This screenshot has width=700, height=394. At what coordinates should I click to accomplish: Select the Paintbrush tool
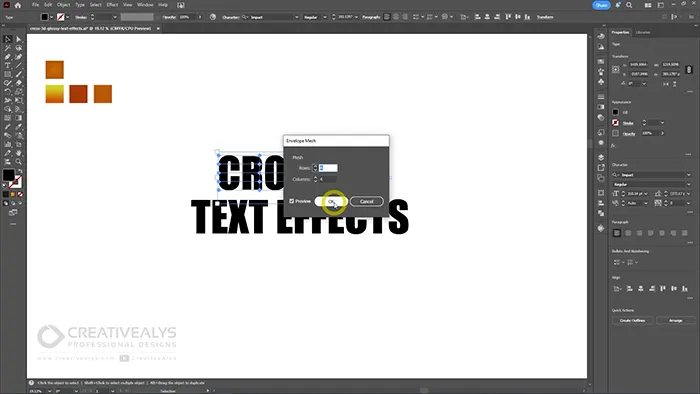pos(19,74)
